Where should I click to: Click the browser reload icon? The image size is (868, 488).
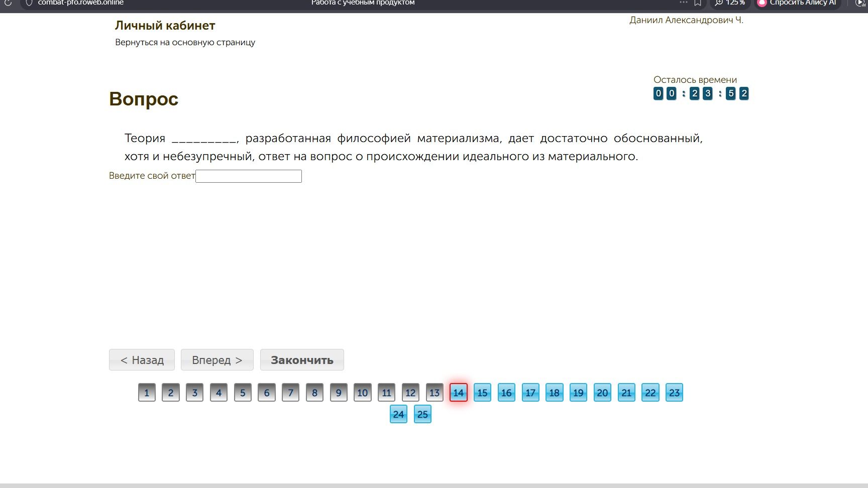8,3
